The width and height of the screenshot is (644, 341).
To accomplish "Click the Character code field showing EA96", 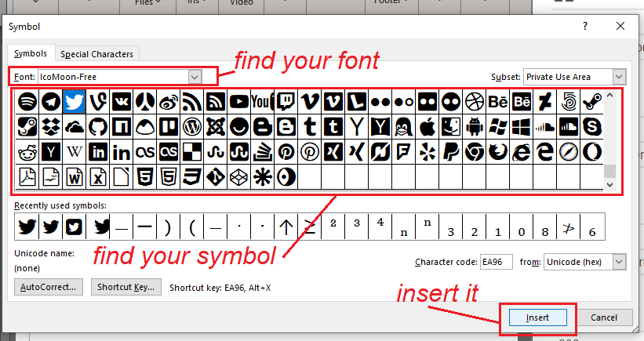I will pyautogui.click(x=497, y=262).
